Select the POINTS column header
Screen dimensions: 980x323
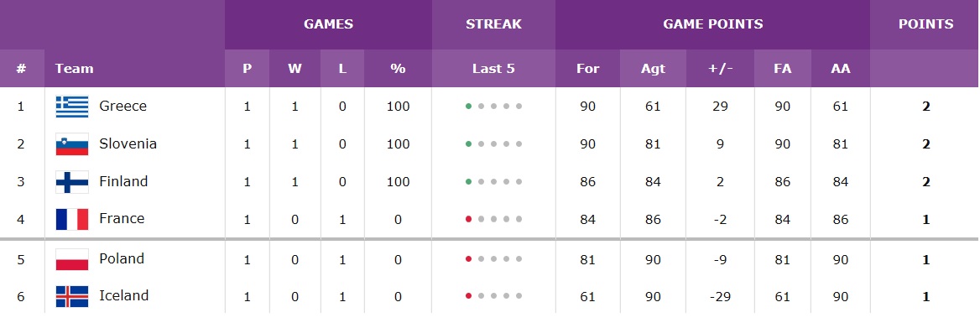[x=925, y=24]
